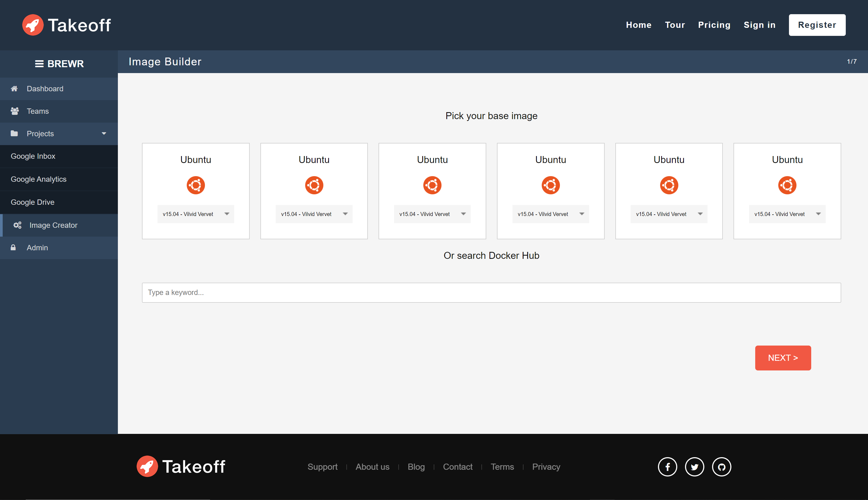Open version dropdown in last Ubuntu card
The image size is (868, 500).
pos(787,214)
